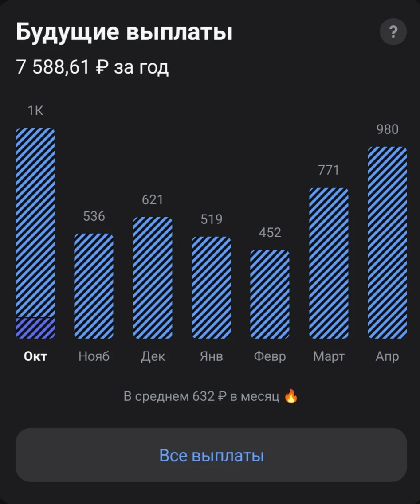Select the Нояб bar showing 536
This screenshot has width=420, height=504.
94,286
